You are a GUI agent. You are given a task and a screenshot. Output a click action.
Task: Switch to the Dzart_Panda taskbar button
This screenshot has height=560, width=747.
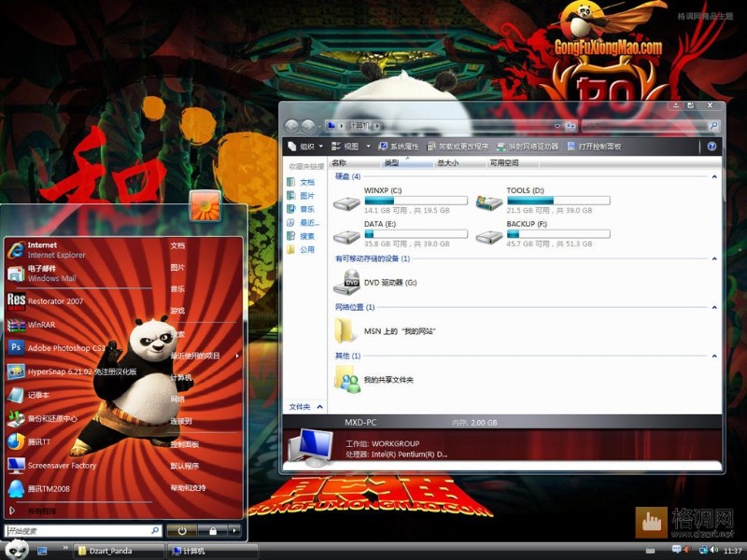119,551
